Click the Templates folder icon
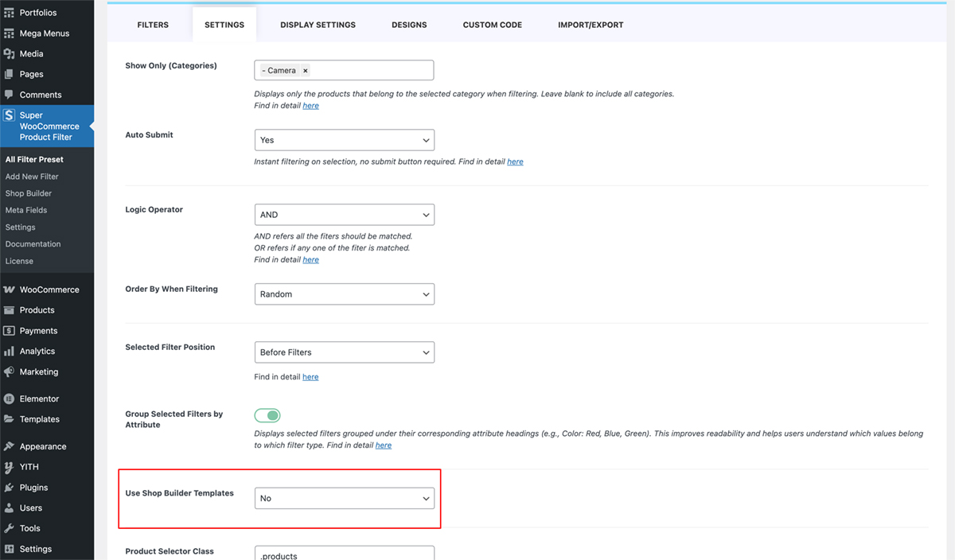 [10, 419]
